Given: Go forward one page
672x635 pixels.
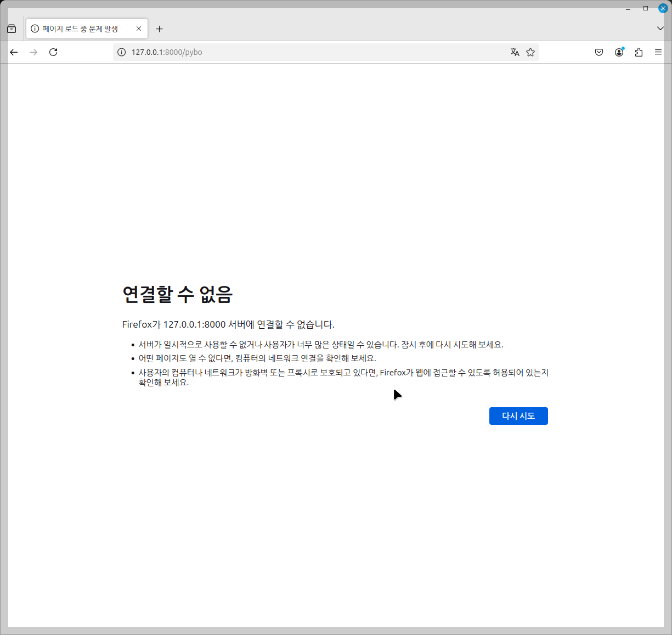Looking at the screenshot, I should click(33, 52).
